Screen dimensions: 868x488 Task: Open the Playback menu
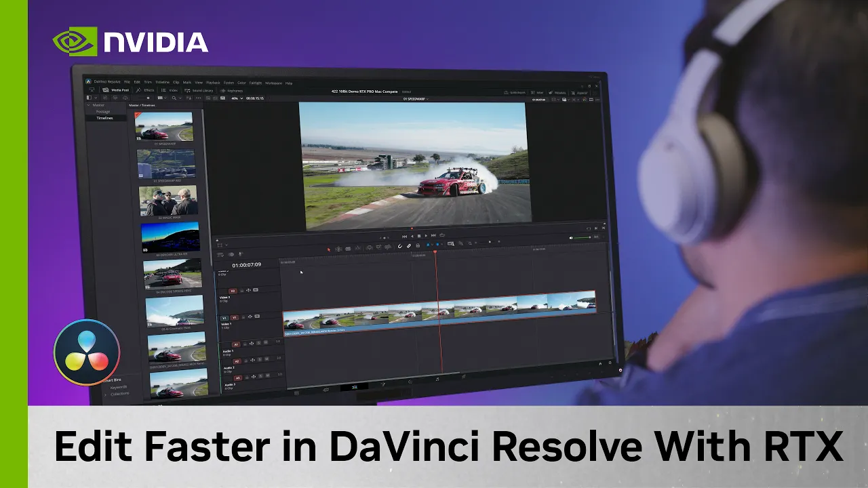tap(213, 83)
